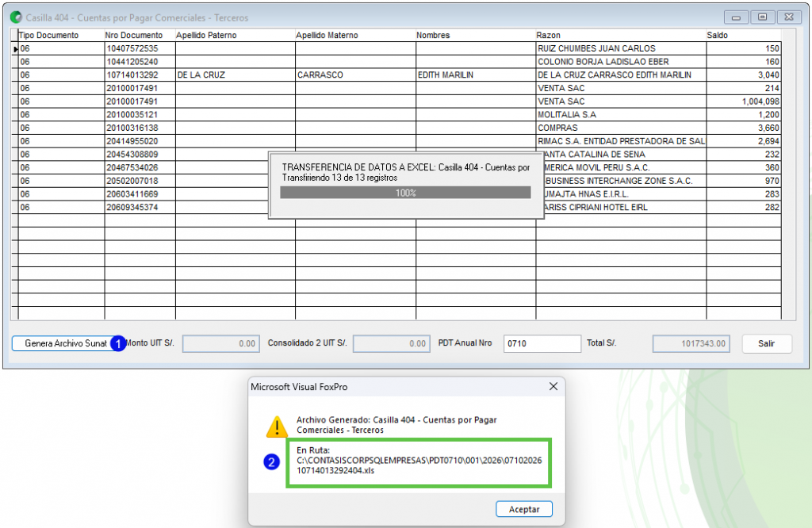
Task: Click the saldo value 3,040
Action: (x=744, y=75)
